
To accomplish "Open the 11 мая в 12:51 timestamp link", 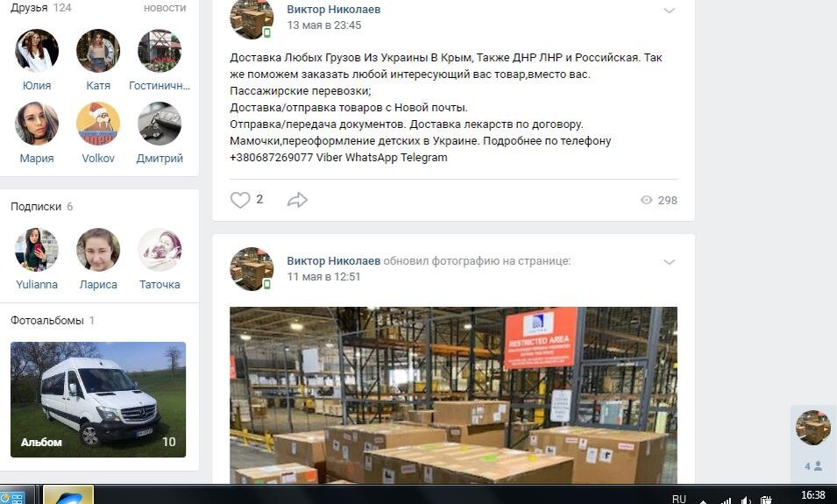I will 323,277.
